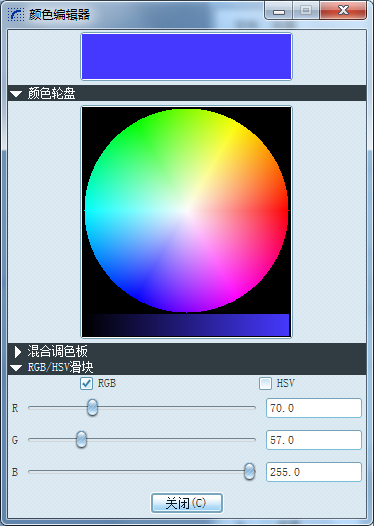374x526 pixels.
Task: Click the HSV text label
Action: (x=285, y=383)
